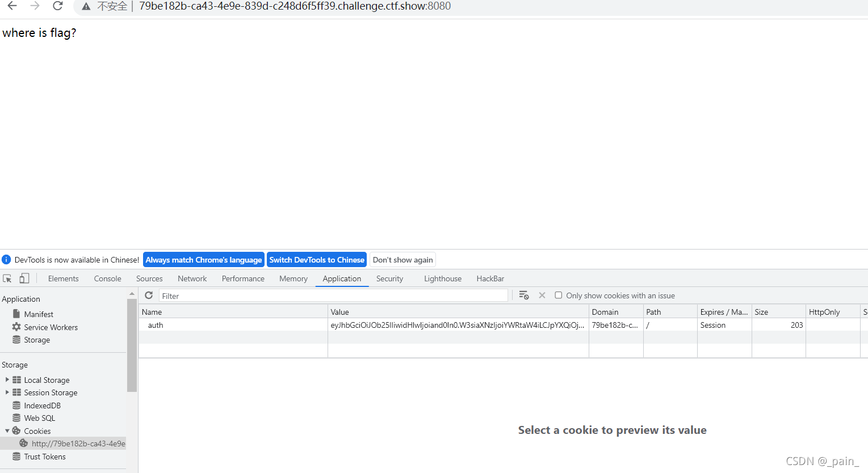This screenshot has height=473, width=868.
Task: Reload the page with refresh icon
Action: coord(57,6)
